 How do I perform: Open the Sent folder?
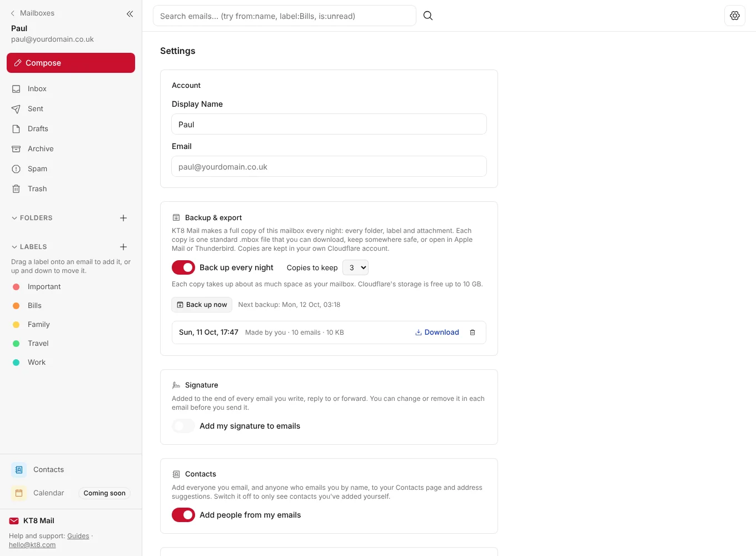click(71, 109)
